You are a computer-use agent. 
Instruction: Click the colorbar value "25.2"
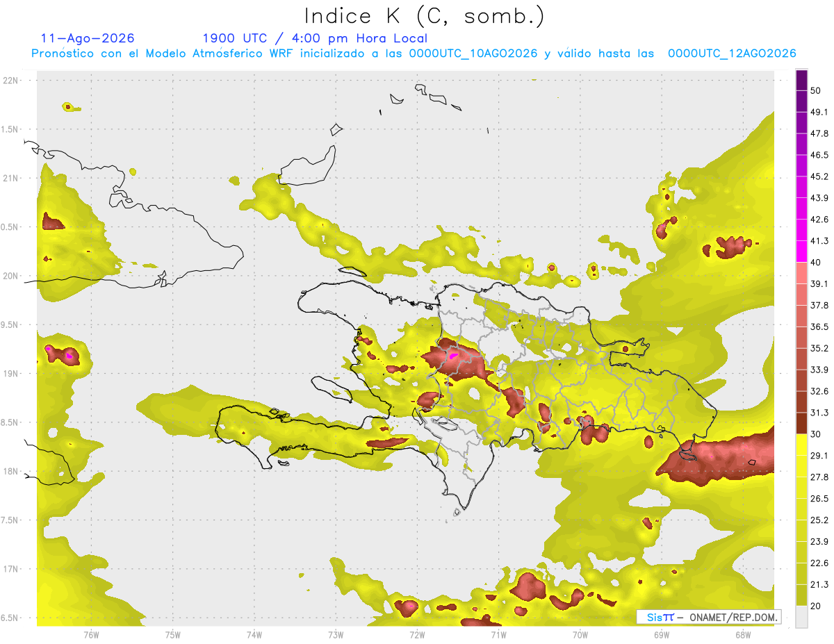coord(819,520)
